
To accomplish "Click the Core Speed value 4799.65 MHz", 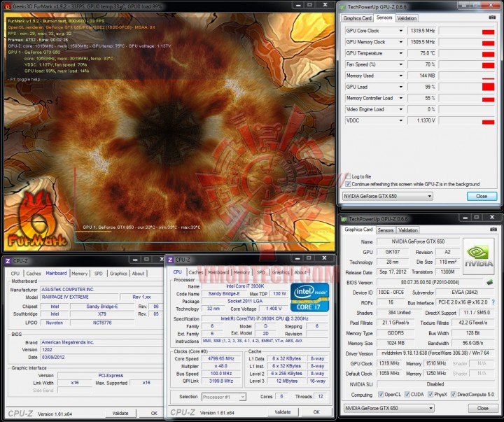I will coord(220,359).
